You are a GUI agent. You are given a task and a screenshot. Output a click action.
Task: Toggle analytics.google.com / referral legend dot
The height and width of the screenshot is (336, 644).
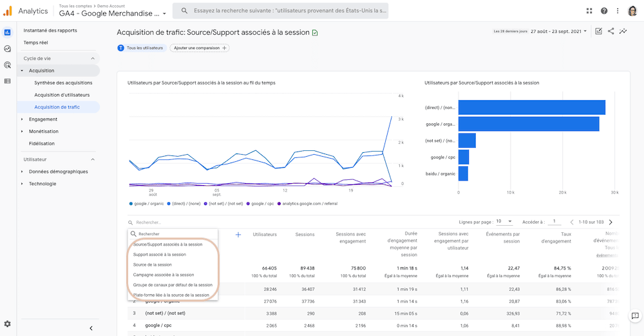[x=279, y=204]
